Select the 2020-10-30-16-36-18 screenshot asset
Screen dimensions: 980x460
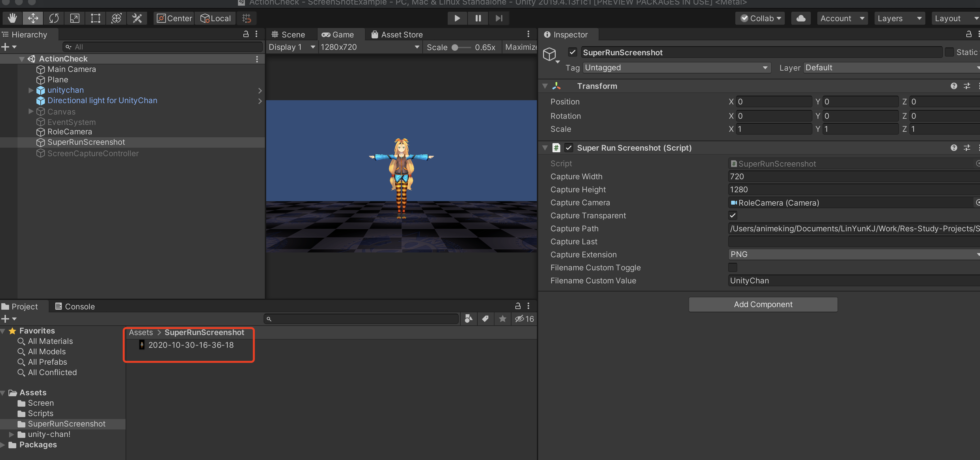coord(191,345)
